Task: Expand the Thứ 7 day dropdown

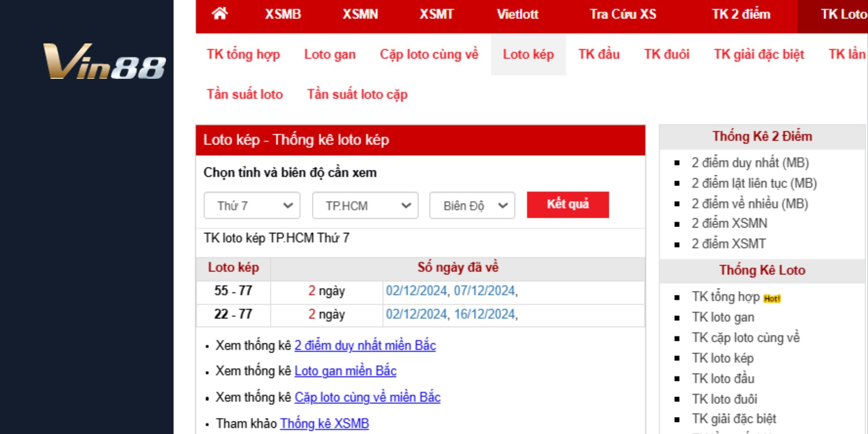Action: (x=252, y=206)
